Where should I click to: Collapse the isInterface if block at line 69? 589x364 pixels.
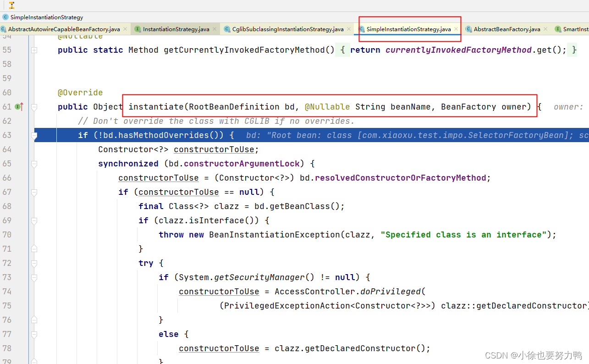click(34, 221)
